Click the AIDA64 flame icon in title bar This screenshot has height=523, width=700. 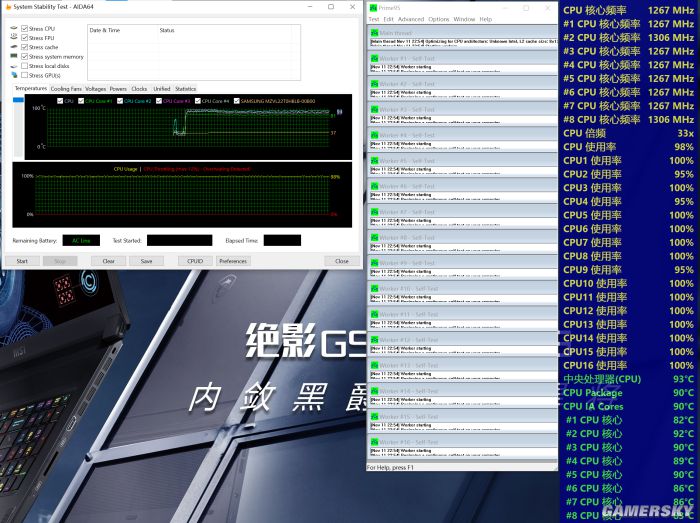[x=8, y=7]
